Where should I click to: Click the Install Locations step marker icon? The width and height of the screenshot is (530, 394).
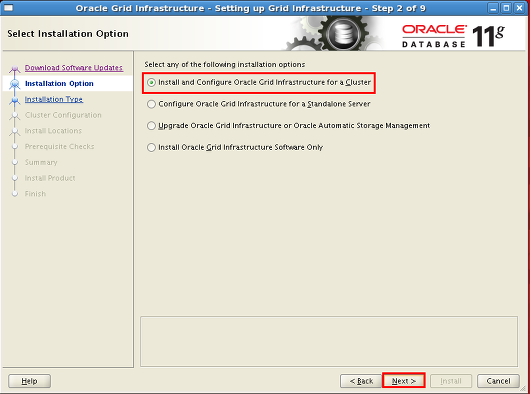point(15,131)
